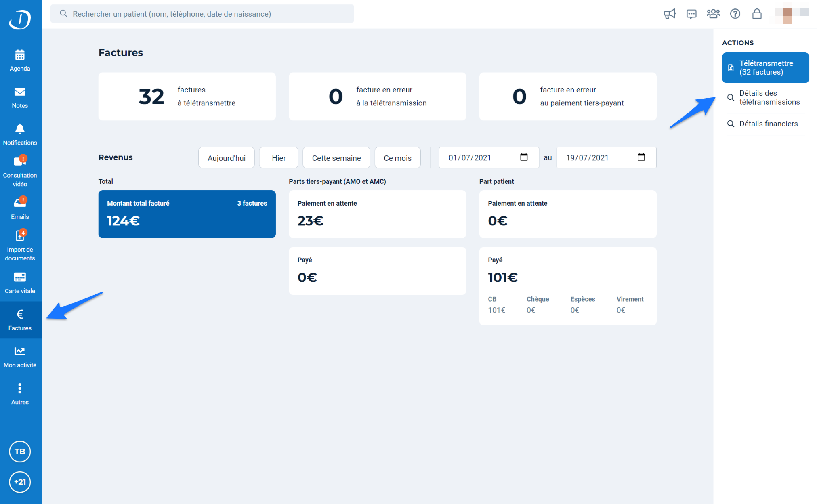Open Notifications panel
The image size is (817, 504).
(19, 134)
